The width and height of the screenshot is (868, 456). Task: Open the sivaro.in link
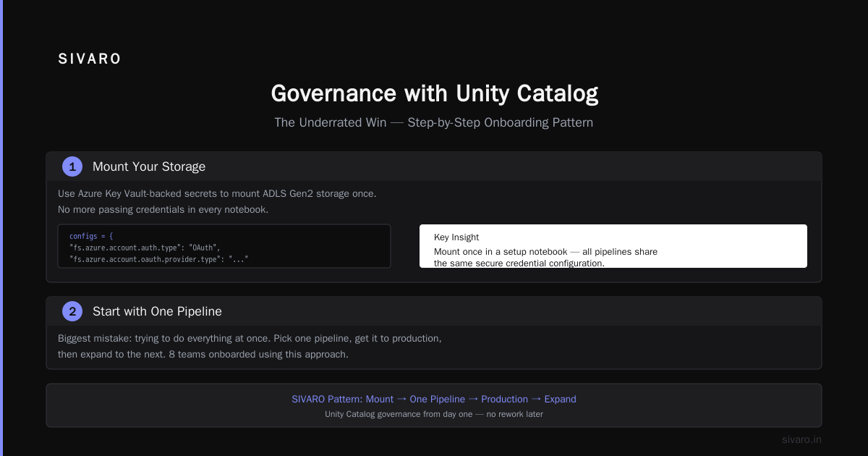pos(801,439)
